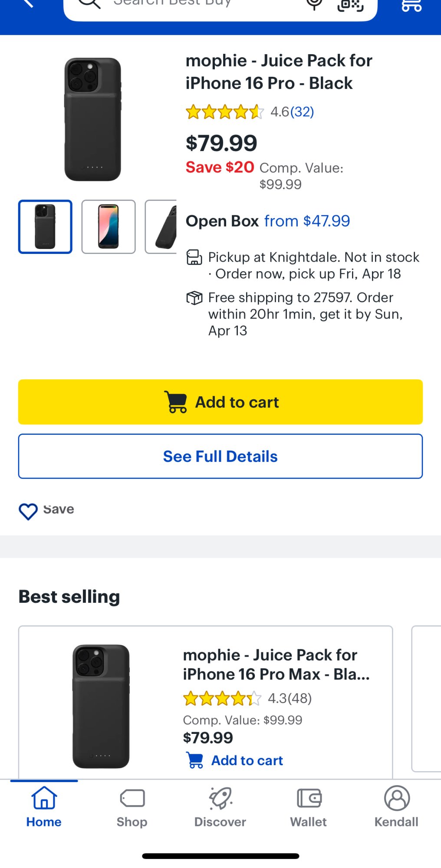Open the shopping cart in header
Viewport: 441px width, 868px height.
pos(411,4)
